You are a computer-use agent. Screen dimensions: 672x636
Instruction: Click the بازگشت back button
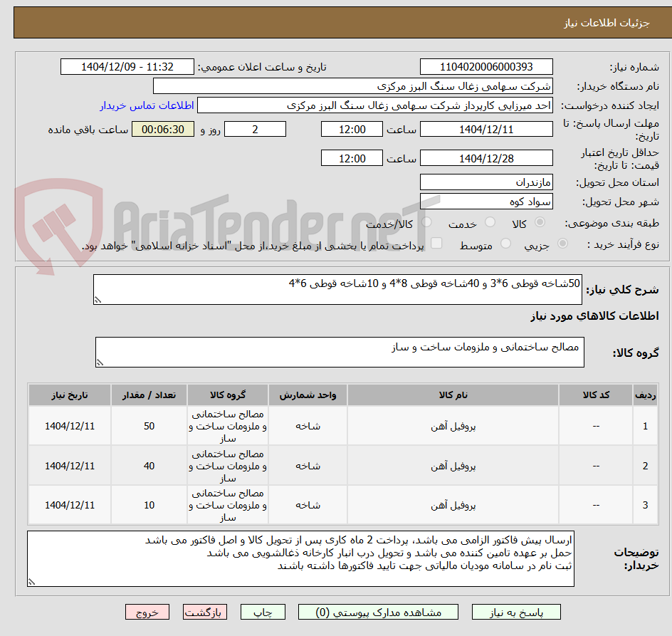(x=205, y=612)
